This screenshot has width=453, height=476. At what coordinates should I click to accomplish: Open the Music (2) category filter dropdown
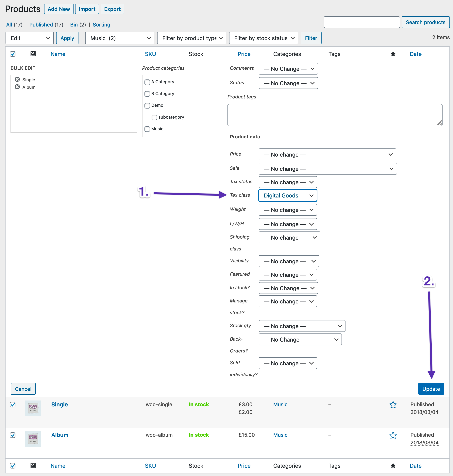pos(120,38)
